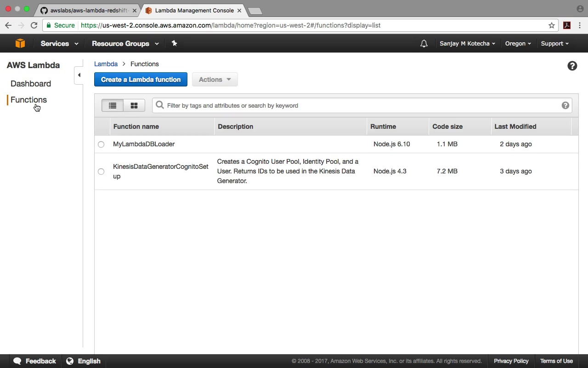The image size is (588, 368).
Task: Click the Cognito User Pool description text
Action: point(288,171)
